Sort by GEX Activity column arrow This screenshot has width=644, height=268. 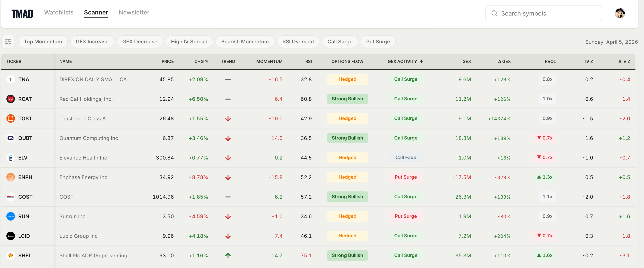coord(421,61)
